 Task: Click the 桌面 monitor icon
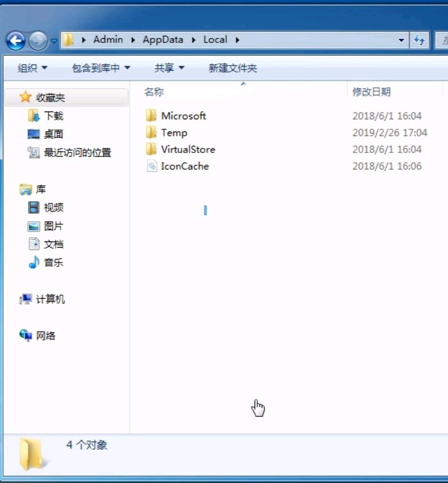(x=34, y=134)
